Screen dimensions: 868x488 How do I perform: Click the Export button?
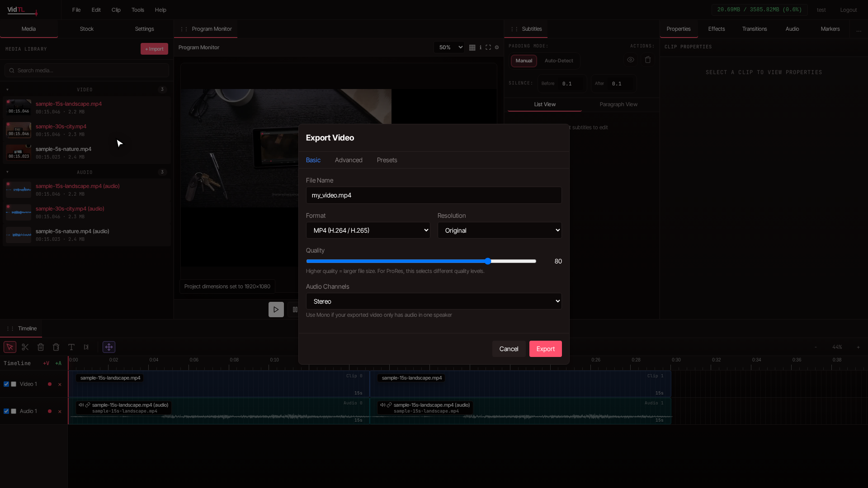tap(546, 349)
